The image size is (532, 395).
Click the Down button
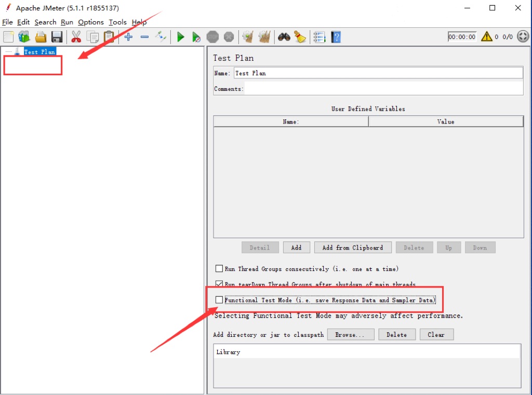[x=480, y=248]
